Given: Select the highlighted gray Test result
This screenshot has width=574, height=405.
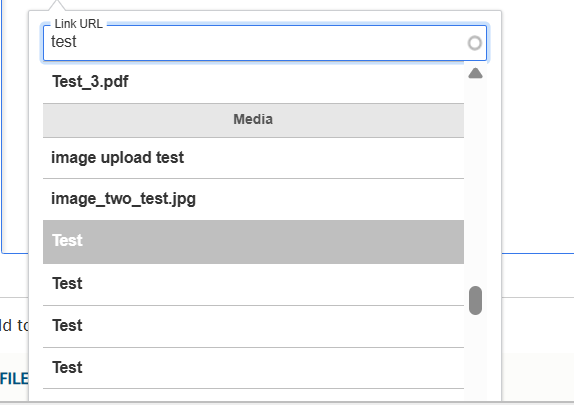Looking at the screenshot, I should pos(253,242).
